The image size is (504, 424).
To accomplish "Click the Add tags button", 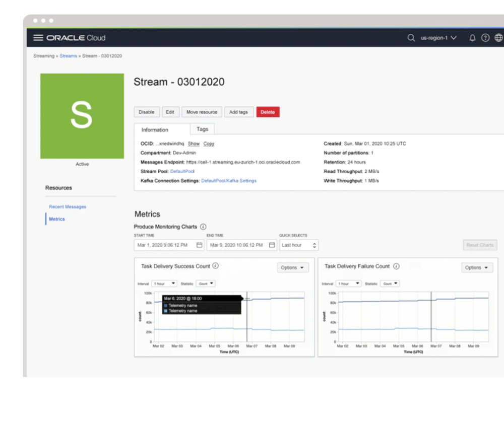I will pos(238,112).
